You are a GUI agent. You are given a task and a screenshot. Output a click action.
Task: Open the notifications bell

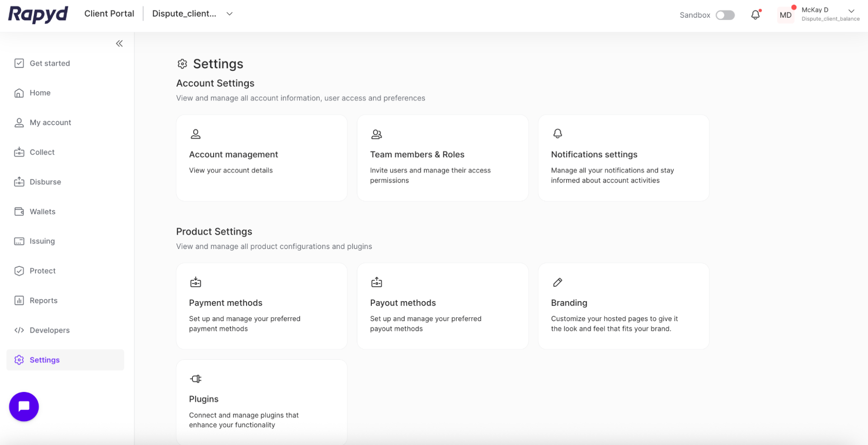click(x=755, y=14)
